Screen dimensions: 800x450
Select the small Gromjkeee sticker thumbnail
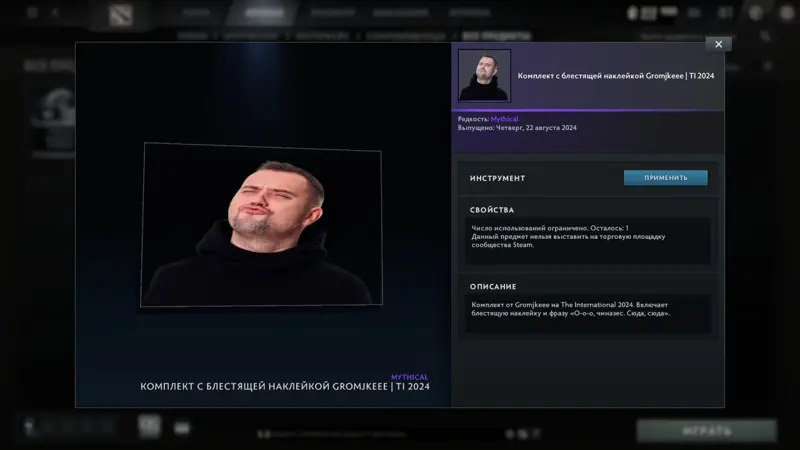tap(484, 76)
